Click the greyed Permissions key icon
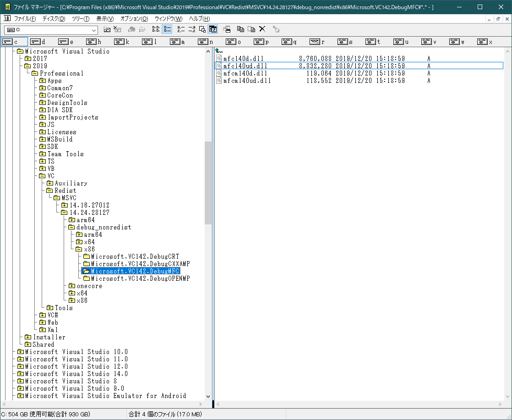The image size is (512, 420). pos(276,29)
